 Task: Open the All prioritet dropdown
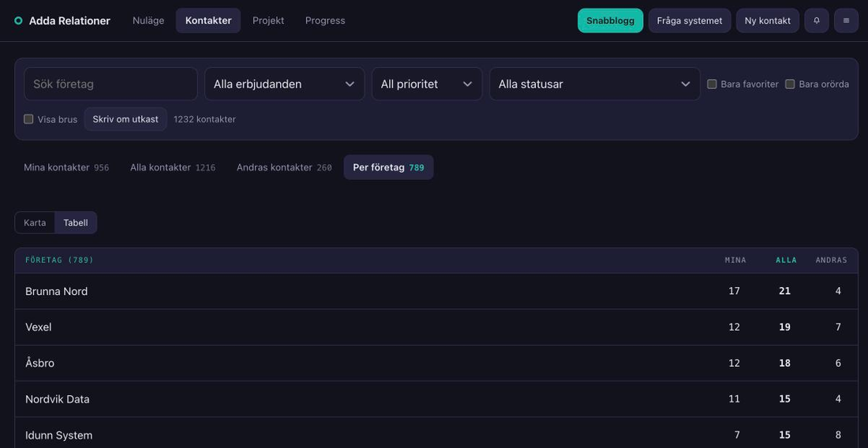[427, 84]
